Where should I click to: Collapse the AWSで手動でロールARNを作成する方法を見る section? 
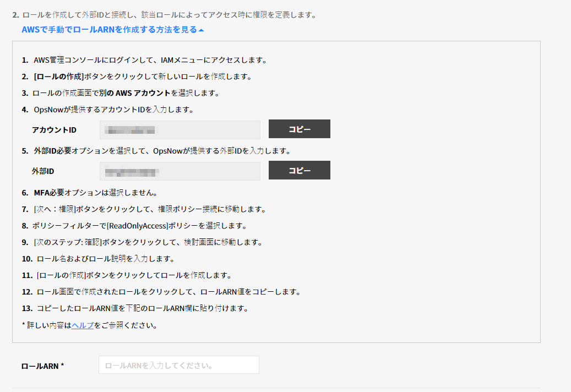(x=109, y=30)
